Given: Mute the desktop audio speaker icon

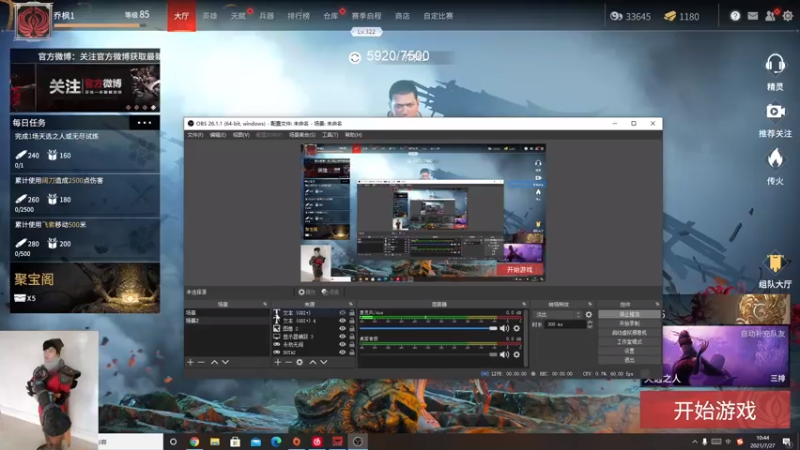Looking at the screenshot, I should (x=504, y=354).
